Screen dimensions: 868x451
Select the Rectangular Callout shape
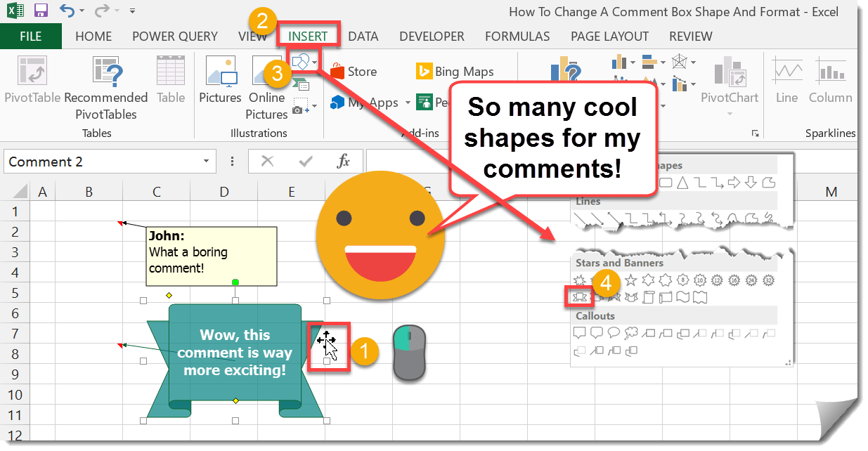[580, 333]
